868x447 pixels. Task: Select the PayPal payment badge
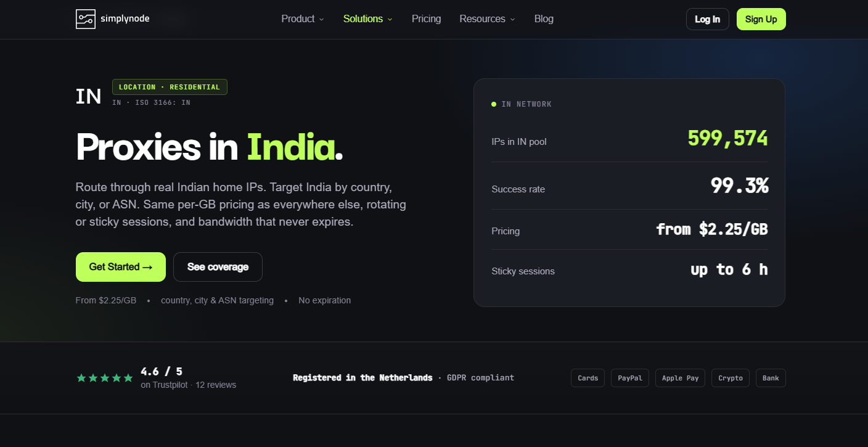click(x=630, y=378)
